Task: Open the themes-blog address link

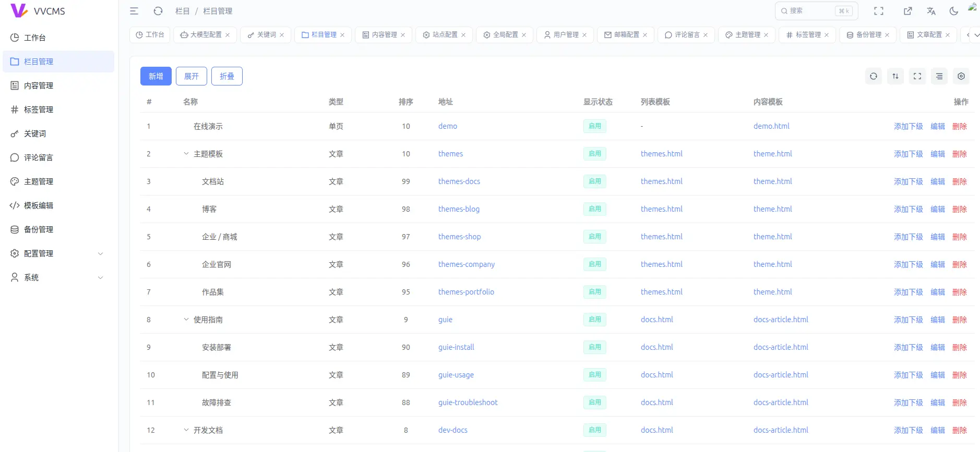Action: click(459, 209)
